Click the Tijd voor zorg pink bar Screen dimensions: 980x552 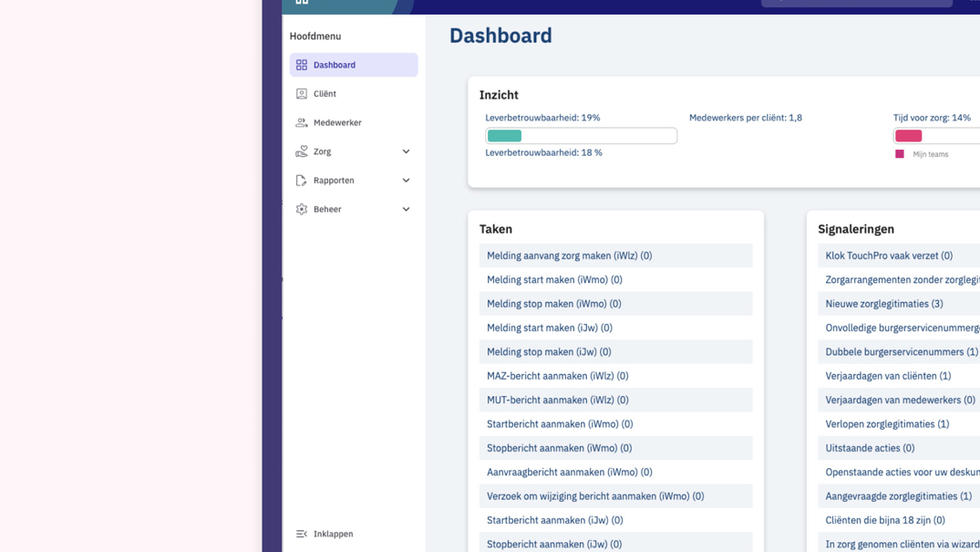pyautogui.click(x=908, y=136)
